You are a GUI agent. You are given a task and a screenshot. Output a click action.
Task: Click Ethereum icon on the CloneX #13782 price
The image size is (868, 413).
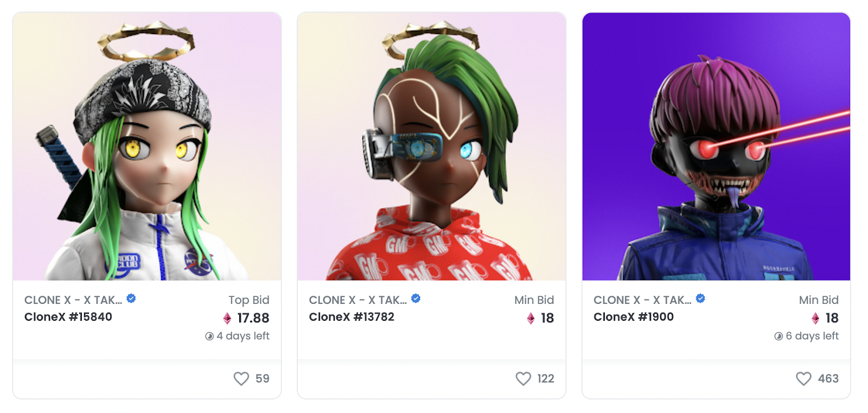531,318
